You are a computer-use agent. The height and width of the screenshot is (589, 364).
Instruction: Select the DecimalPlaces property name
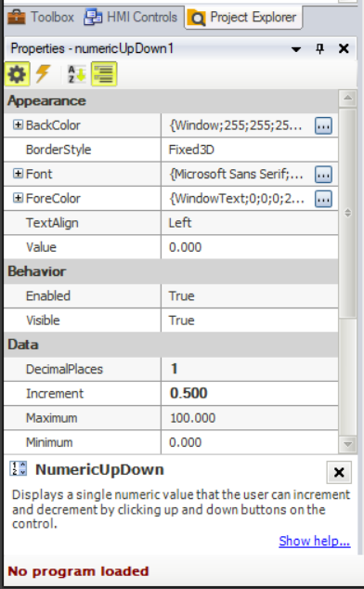click(64, 369)
